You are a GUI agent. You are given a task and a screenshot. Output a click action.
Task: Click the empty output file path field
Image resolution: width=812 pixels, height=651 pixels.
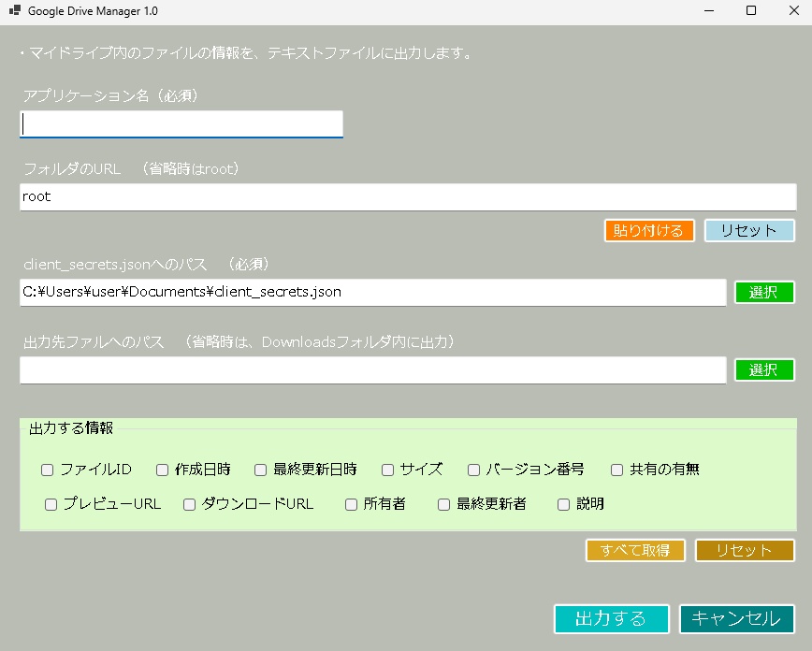[373, 370]
